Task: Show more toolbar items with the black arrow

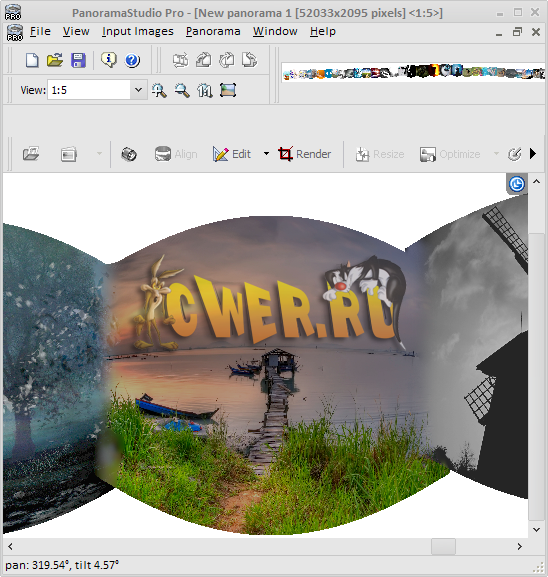Action: click(x=533, y=153)
